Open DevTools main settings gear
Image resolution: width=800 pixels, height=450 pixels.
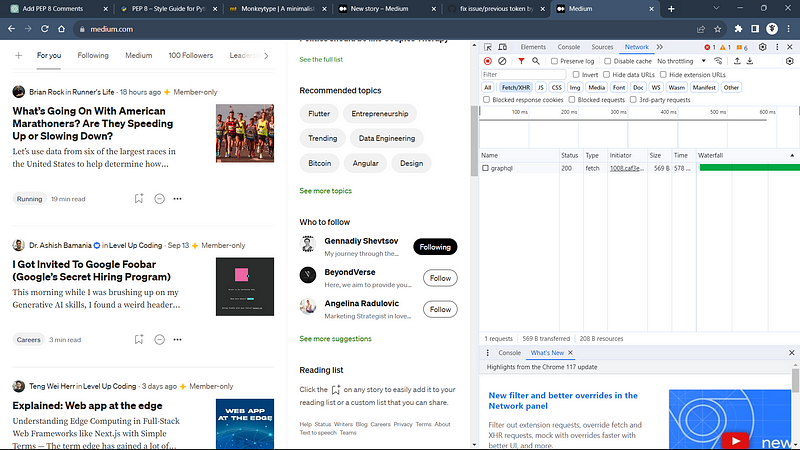point(762,47)
